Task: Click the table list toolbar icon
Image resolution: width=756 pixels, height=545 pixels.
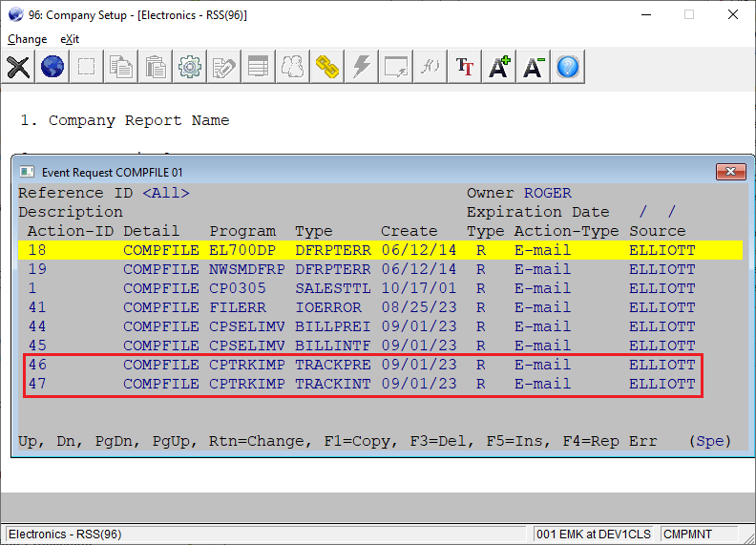Action: click(258, 67)
